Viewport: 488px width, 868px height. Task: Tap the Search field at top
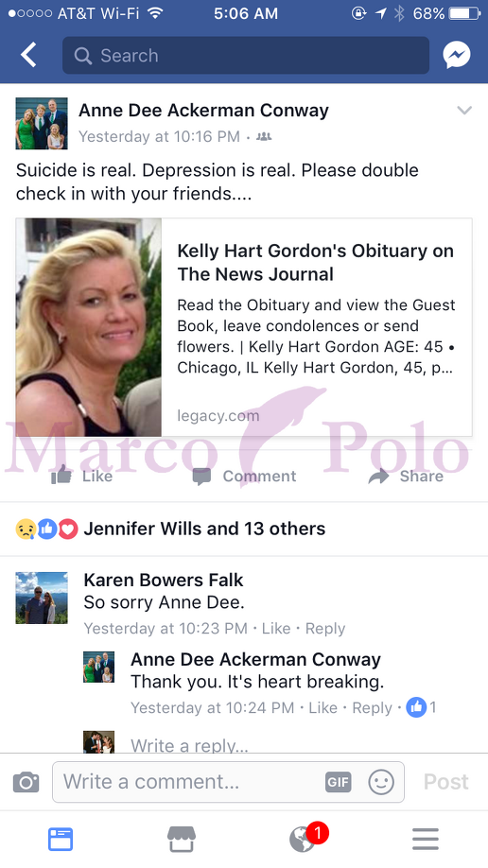tap(246, 56)
